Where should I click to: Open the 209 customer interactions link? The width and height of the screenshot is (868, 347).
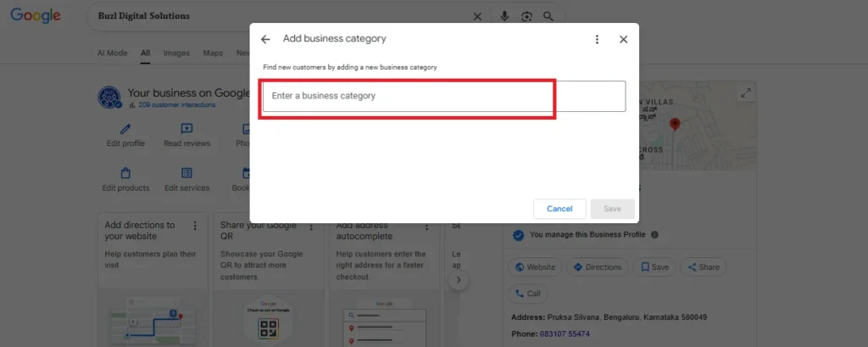177,104
